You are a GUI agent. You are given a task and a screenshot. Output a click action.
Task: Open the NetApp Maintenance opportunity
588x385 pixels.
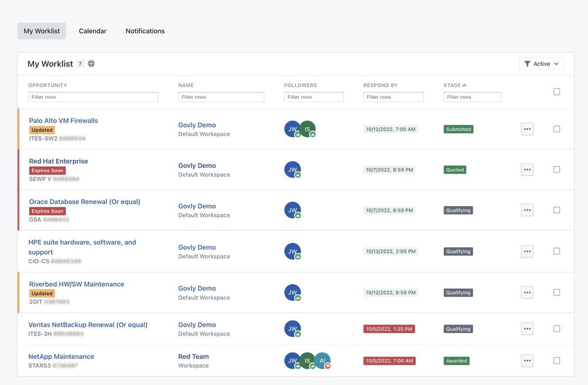[x=61, y=357]
